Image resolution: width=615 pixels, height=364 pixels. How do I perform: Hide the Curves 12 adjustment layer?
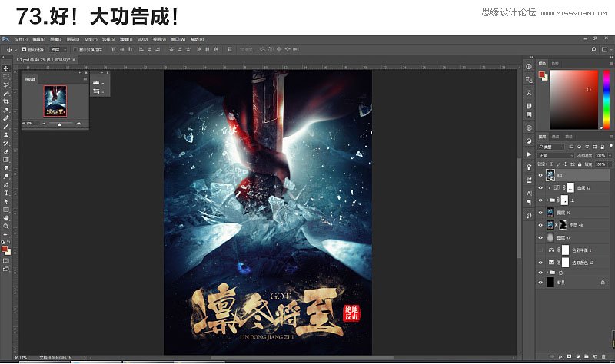[541, 187]
